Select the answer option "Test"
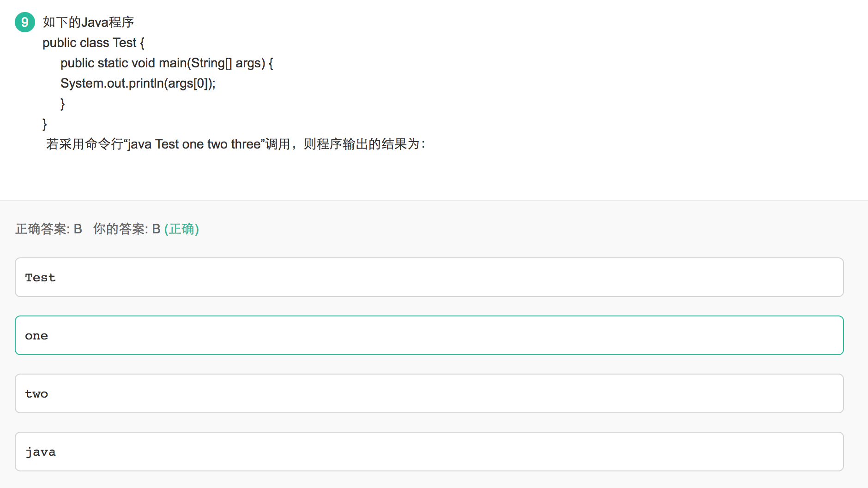This screenshot has width=868, height=488. [x=429, y=277]
